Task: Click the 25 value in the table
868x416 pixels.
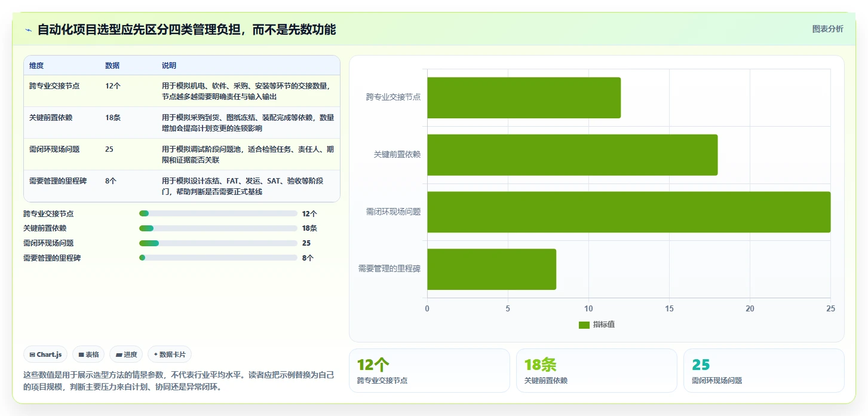Action: [x=109, y=149]
